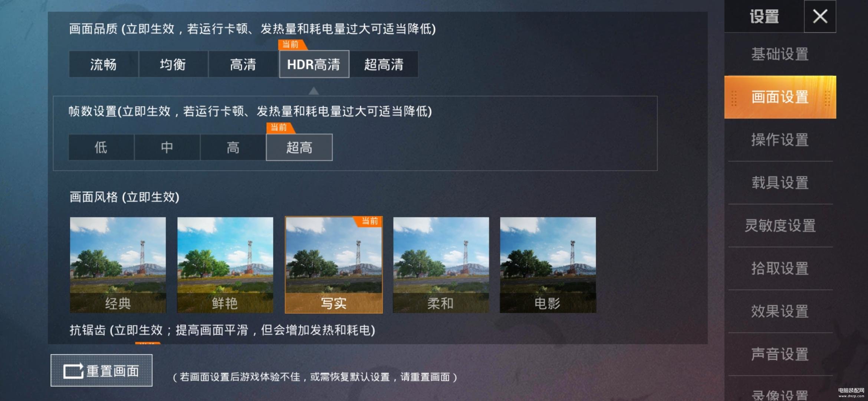Image resolution: width=868 pixels, height=401 pixels.
Task: Pick the 鲜艳 style thumbnail
Action: 225,265
